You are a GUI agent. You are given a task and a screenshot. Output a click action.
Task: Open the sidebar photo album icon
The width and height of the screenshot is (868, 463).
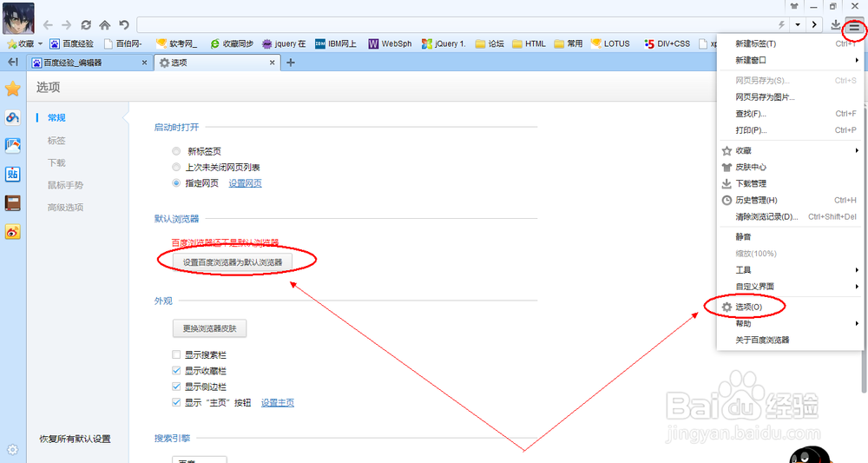click(13, 146)
